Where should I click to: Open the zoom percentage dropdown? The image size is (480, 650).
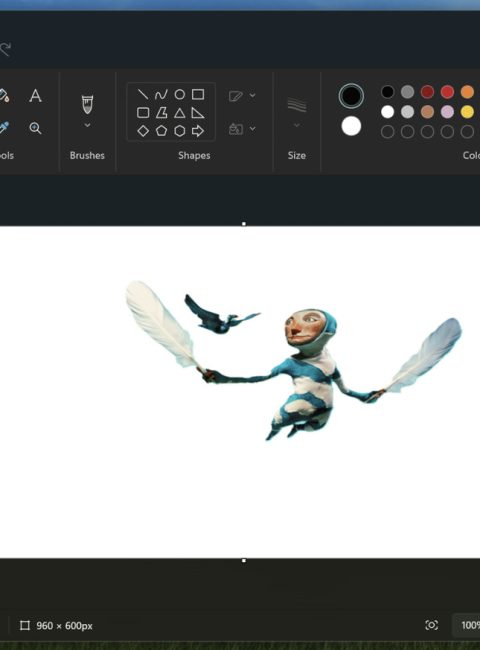pos(468,625)
